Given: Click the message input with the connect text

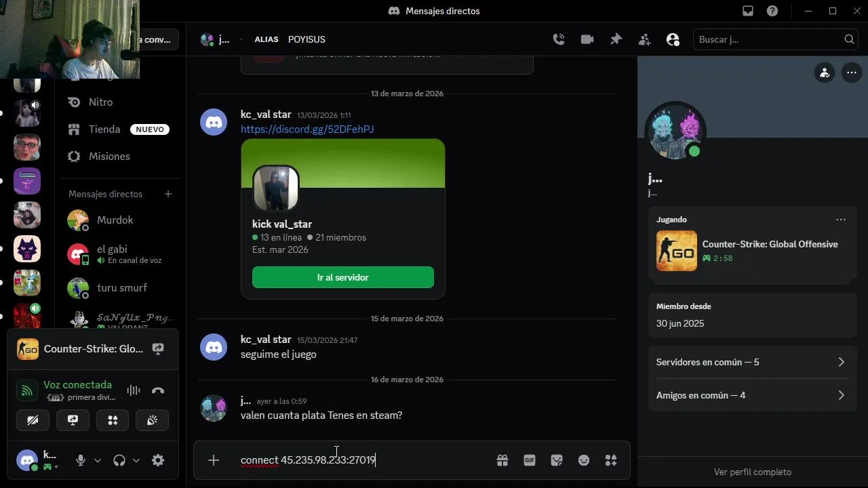Looking at the screenshot, I should pos(363,460).
